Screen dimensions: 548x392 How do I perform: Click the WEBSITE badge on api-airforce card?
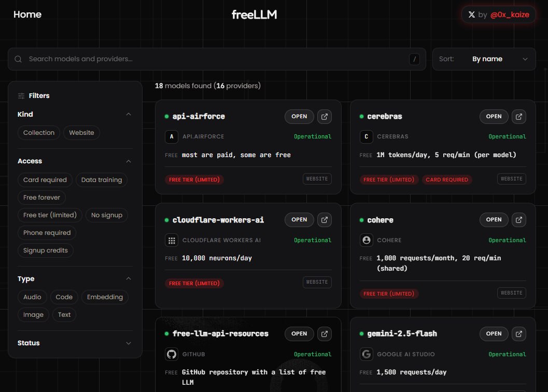point(317,179)
